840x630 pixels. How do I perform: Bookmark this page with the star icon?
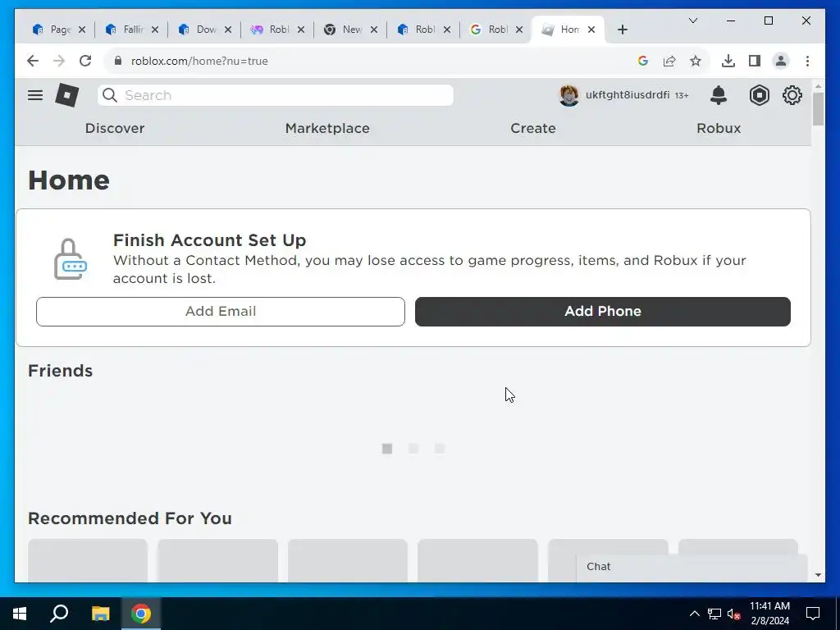pyautogui.click(x=696, y=61)
